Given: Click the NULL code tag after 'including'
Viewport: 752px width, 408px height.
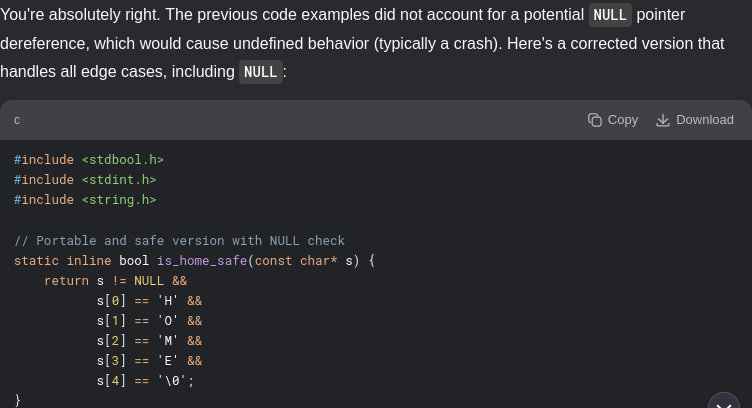Looking at the screenshot, I should 260,72.
